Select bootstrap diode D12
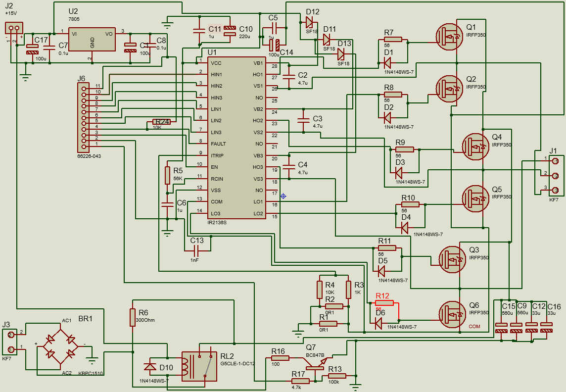Viewport: 566px width, 392px height. [x=309, y=22]
